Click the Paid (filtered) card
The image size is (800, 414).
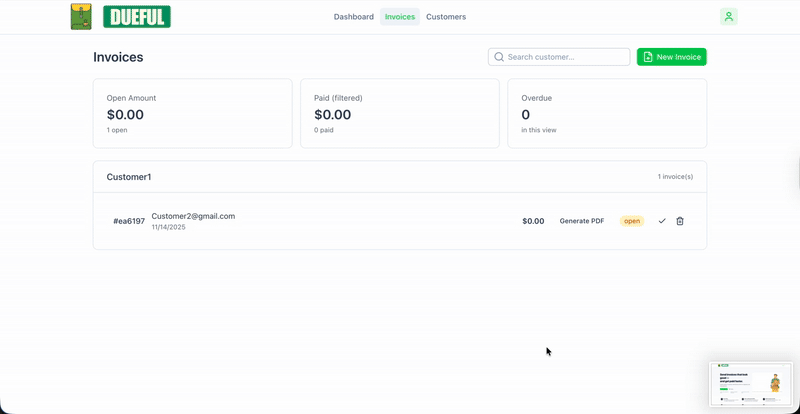(399, 113)
